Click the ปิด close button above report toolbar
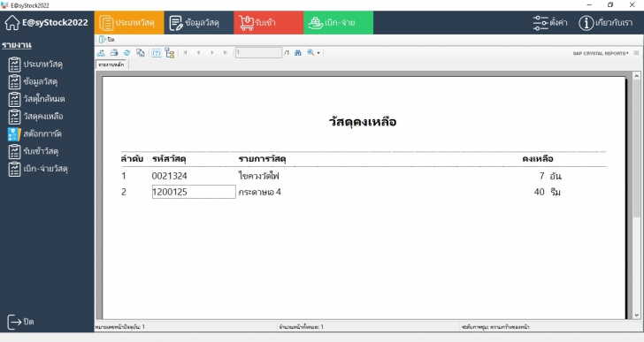This screenshot has height=342, width=644. [107, 40]
